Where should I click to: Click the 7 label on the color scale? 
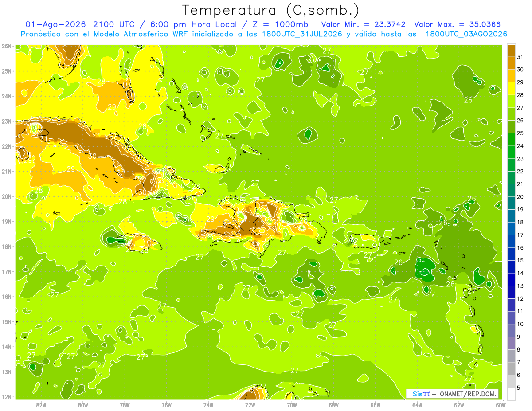coord(518,362)
